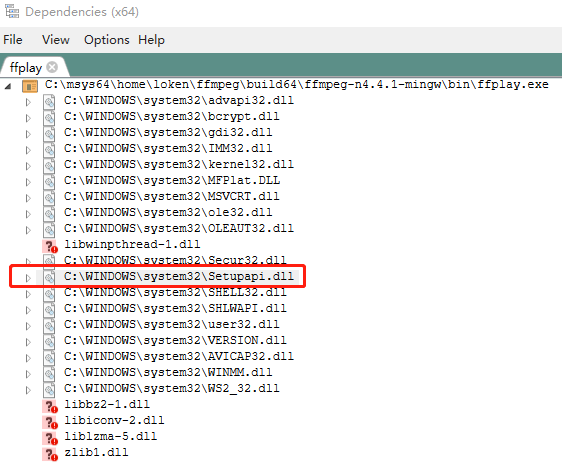Click the Dependencies app icon in title bar
This screenshot has width=562, height=469.
11,11
